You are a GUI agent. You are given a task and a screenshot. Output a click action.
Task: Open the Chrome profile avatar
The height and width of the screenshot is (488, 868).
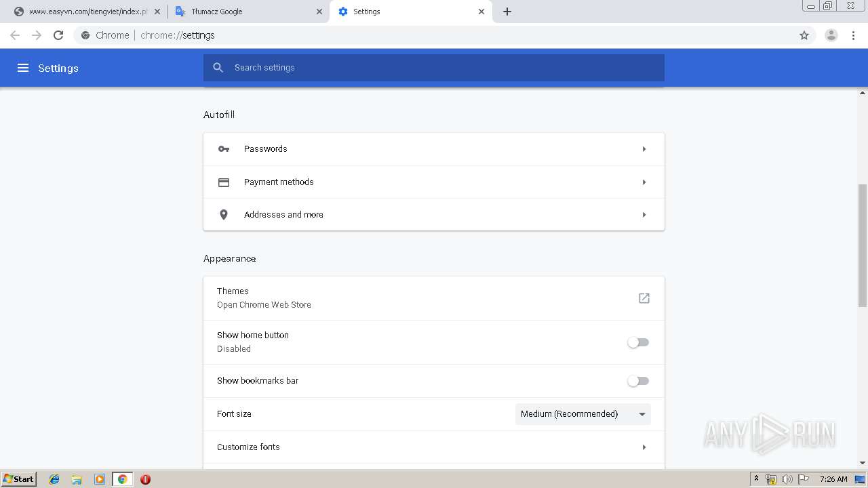point(831,35)
